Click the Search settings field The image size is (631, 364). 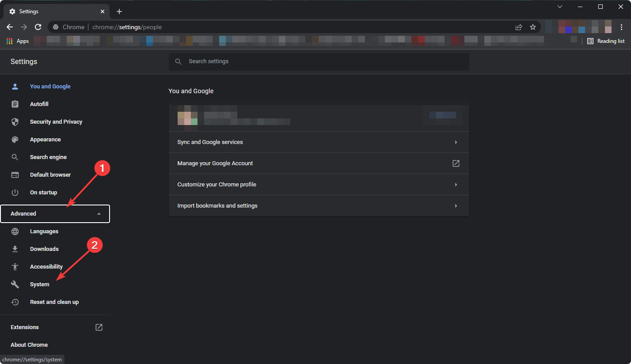[319, 62]
